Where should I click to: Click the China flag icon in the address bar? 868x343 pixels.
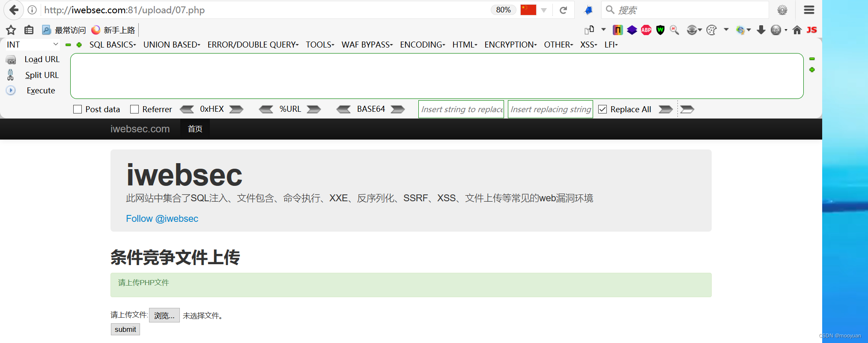[x=528, y=10]
